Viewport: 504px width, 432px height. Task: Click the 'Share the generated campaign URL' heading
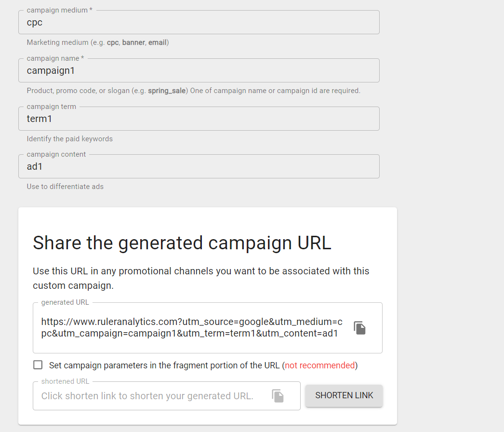[182, 243]
